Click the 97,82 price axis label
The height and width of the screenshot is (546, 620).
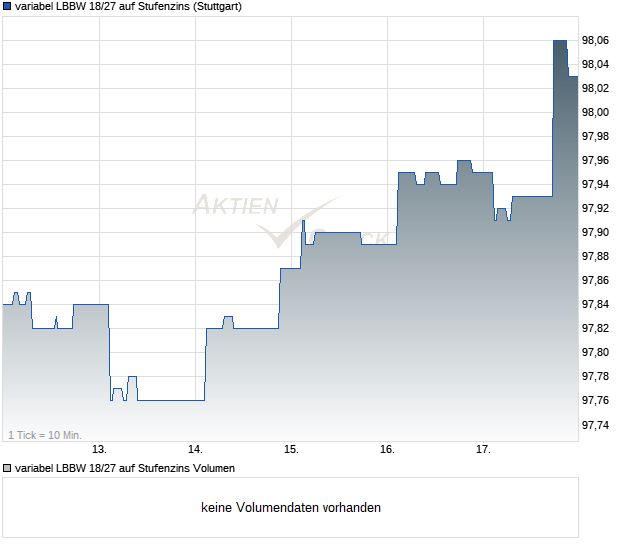pyautogui.click(x=595, y=328)
